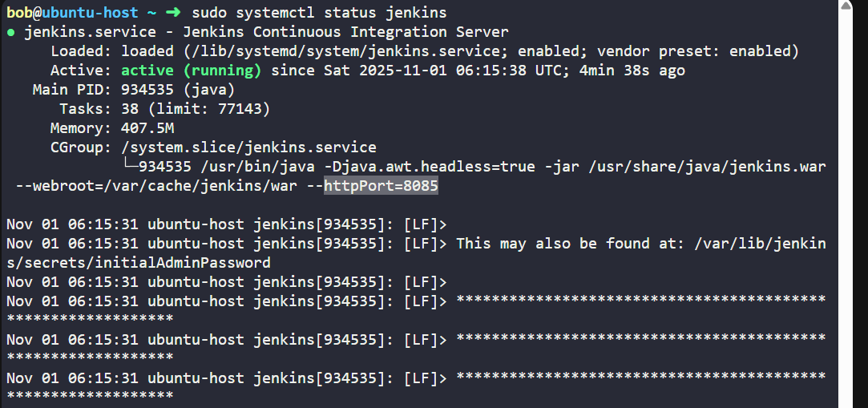Click the green status dot before jenkins.service

click(x=11, y=33)
